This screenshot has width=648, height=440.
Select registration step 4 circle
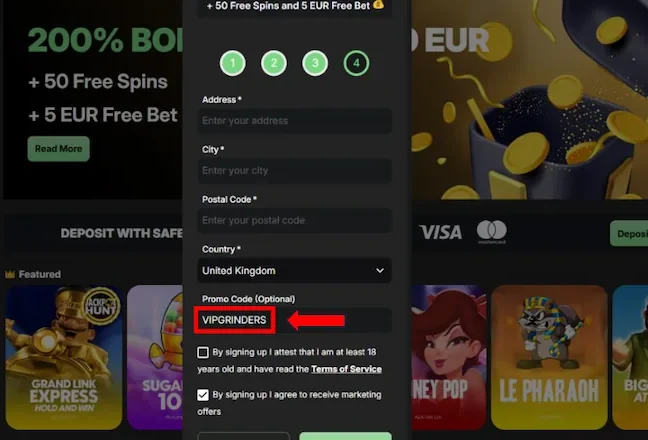(356, 63)
